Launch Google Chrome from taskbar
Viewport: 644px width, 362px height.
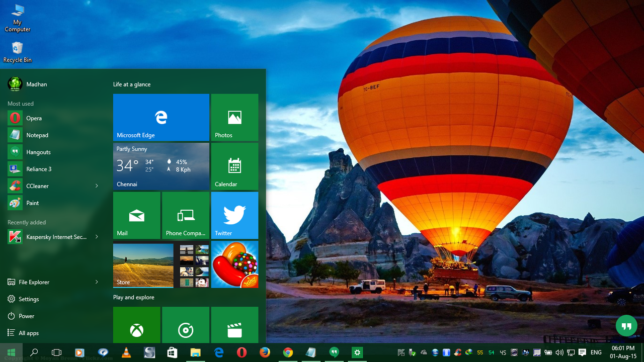click(288, 352)
